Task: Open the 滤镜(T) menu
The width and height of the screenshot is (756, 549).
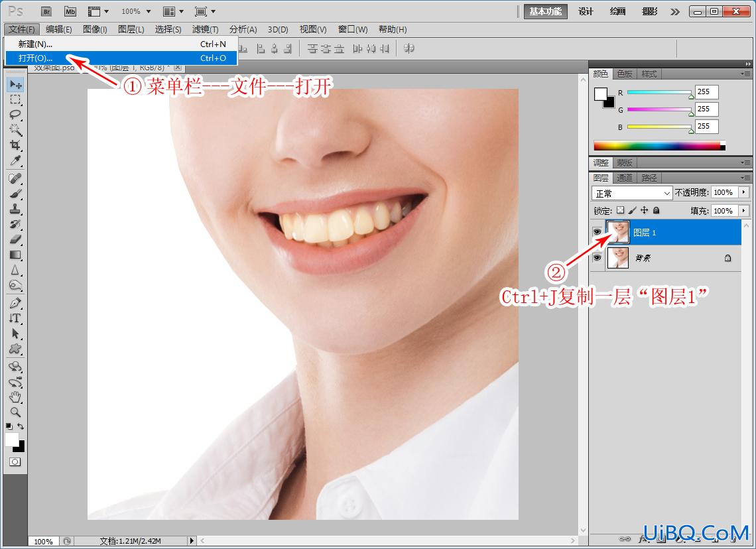Action: pyautogui.click(x=206, y=29)
